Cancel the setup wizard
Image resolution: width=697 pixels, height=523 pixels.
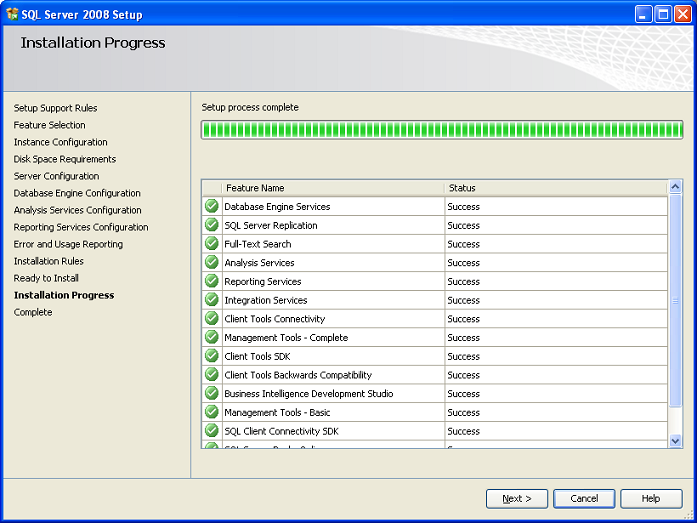[584, 499]
